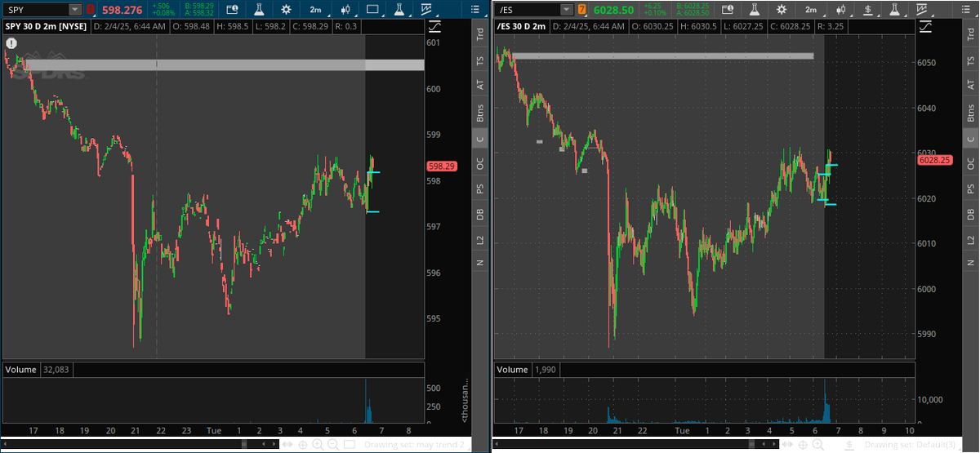Open 2m timeframe dropdown on SPY chart
Screen dimensions: 980x453
click(x=315, y=10)
